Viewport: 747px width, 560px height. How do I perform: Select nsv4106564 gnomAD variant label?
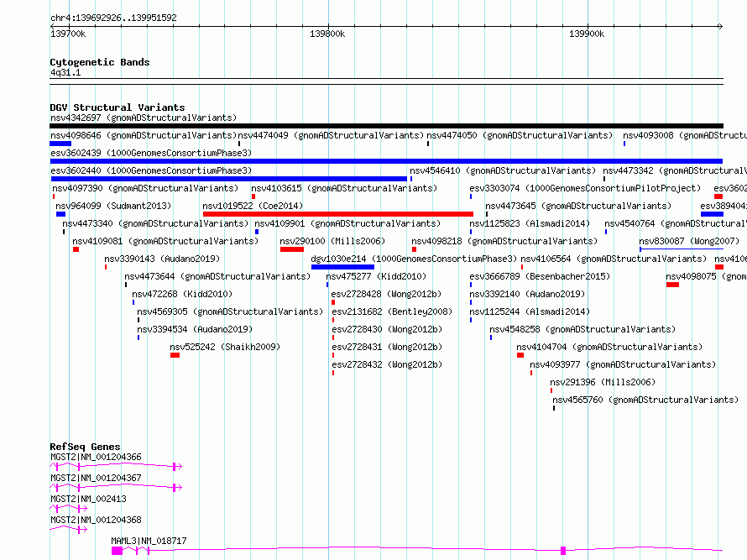(614, 259)
